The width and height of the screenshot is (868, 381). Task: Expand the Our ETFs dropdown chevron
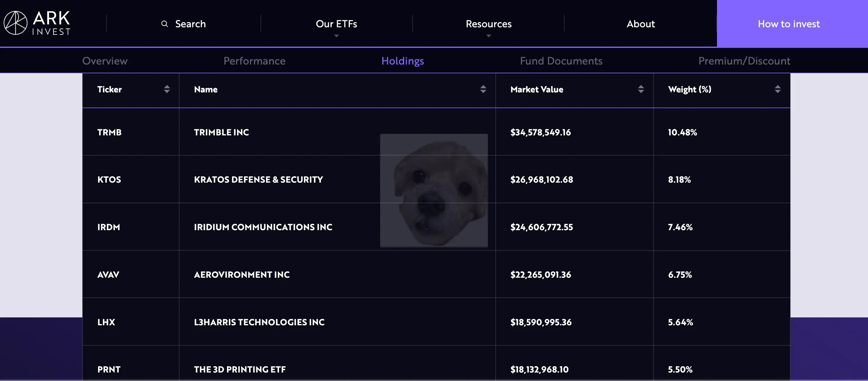pos(336,35)
